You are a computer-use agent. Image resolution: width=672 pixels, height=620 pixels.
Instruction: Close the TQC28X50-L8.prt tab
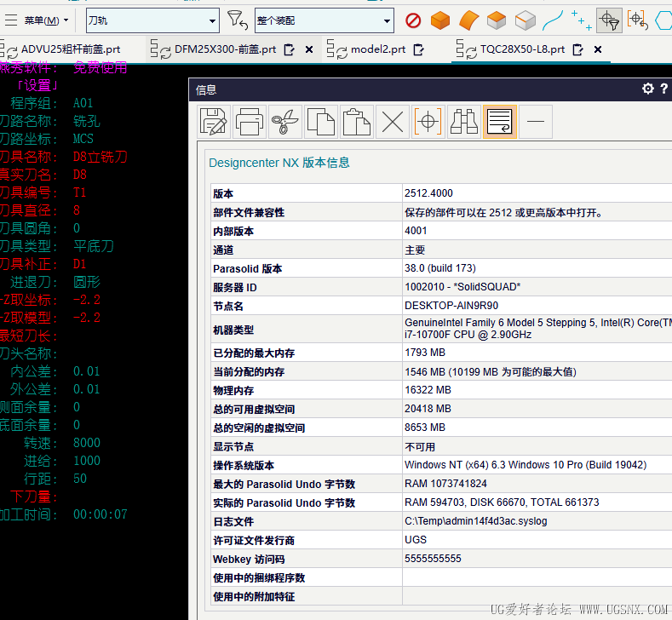point(598,49)
